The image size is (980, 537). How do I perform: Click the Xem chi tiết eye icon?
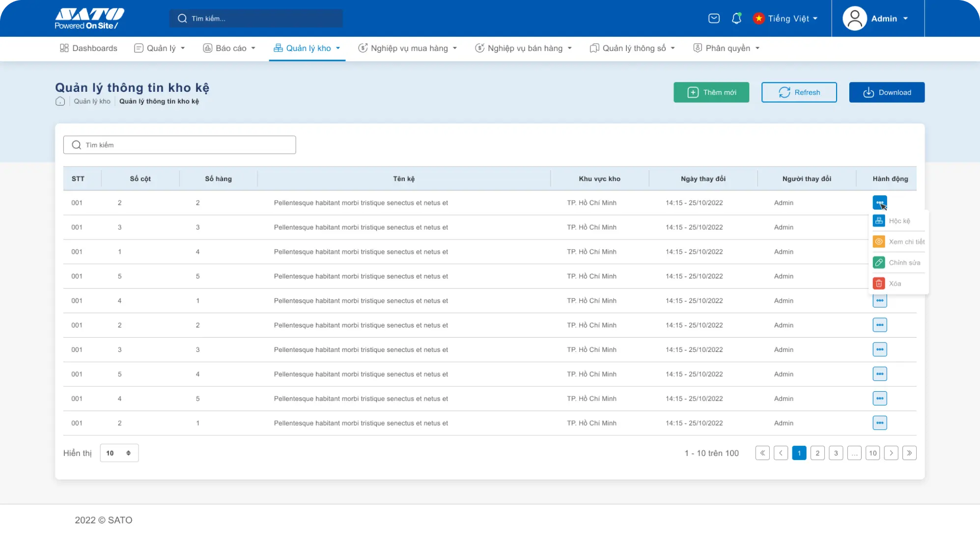click(x=879, y=242)
